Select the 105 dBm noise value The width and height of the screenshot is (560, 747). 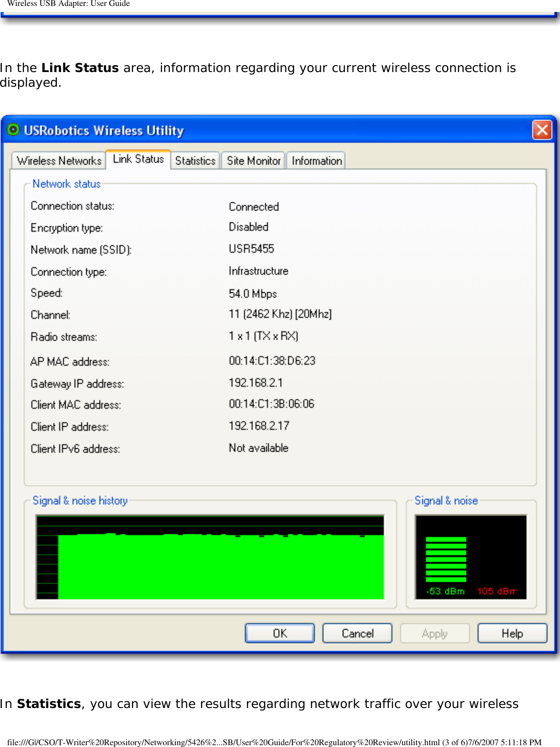point(496,591)
